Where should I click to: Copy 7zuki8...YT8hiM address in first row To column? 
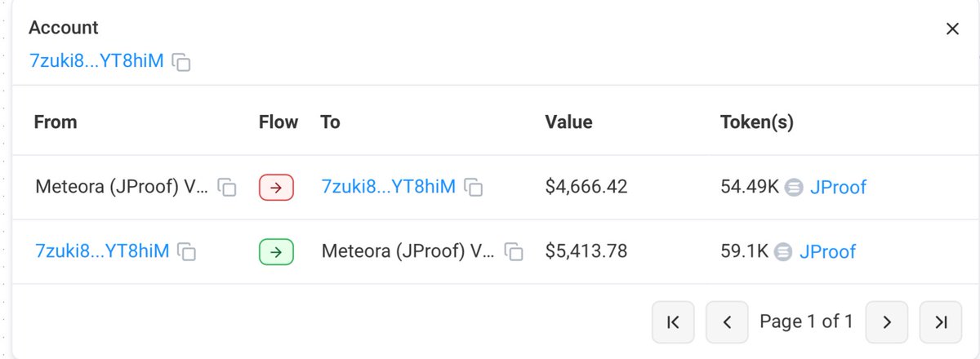click(x=473, y=188)
